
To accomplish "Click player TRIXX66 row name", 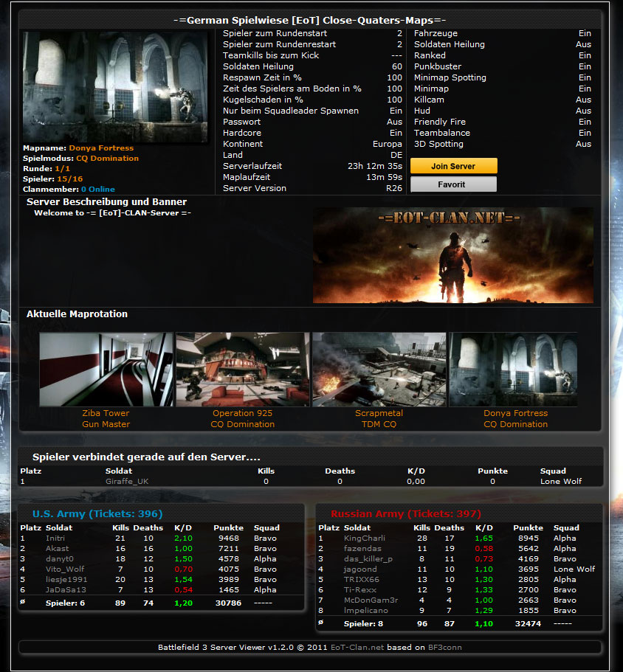I will pyautogui.click(x=362, y=580).
